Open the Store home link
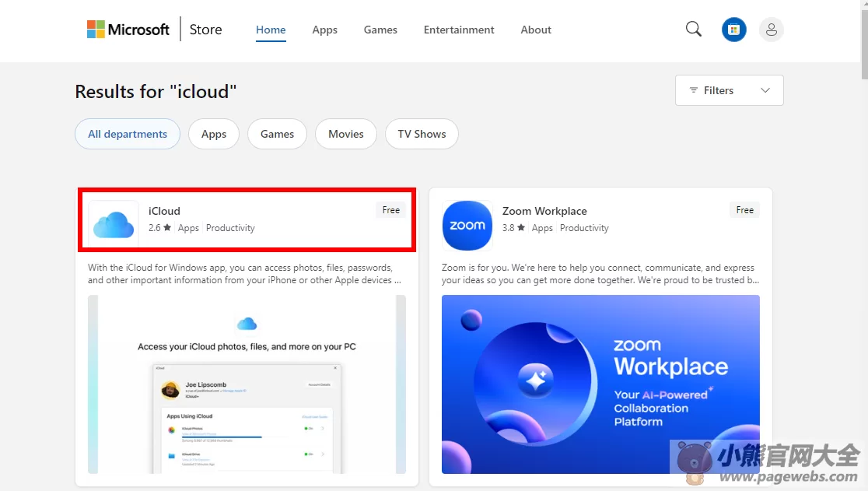The width and height of the screenshot is (868, 491). coord(205,30)
